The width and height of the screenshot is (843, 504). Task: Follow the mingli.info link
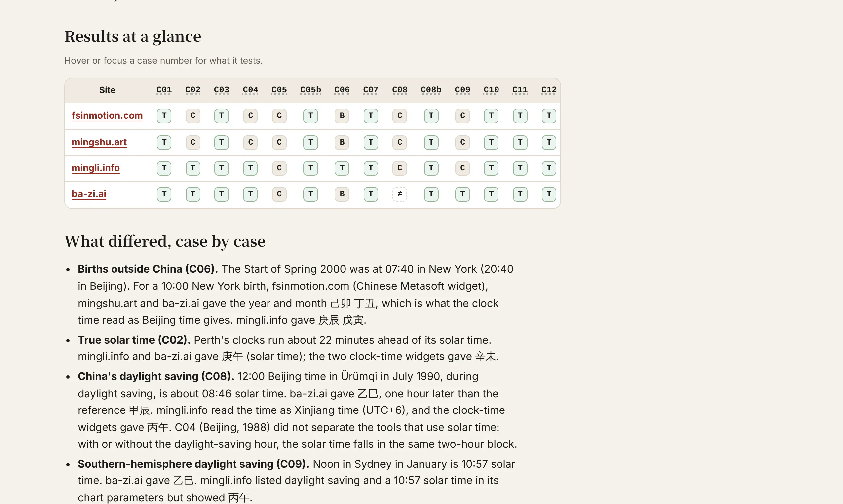96,168
